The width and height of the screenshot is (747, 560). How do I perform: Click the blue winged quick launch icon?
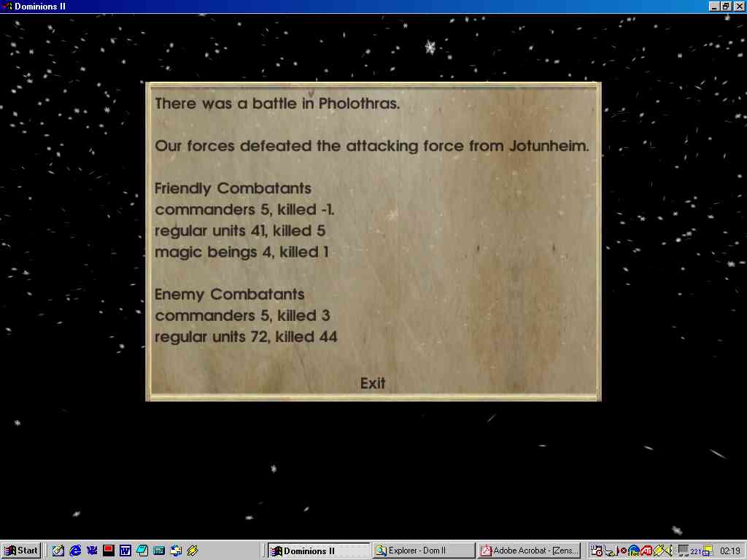pyautogui.click(x=92, y=551)
